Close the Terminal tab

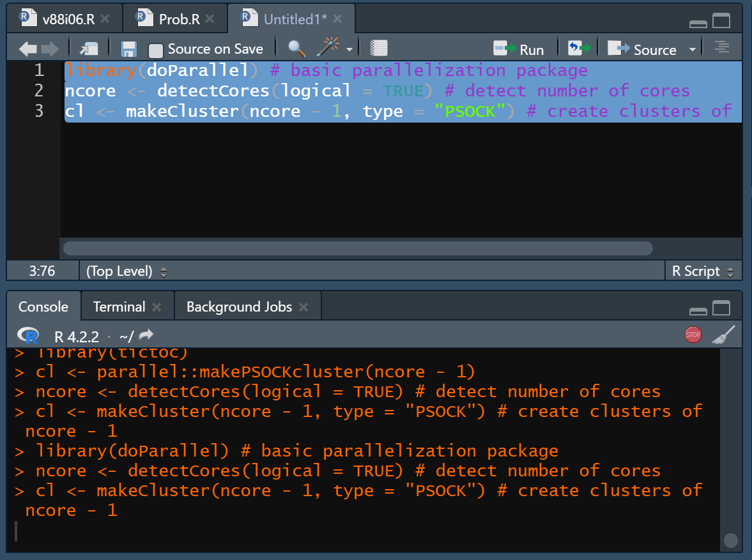click(x=157, y=307)
